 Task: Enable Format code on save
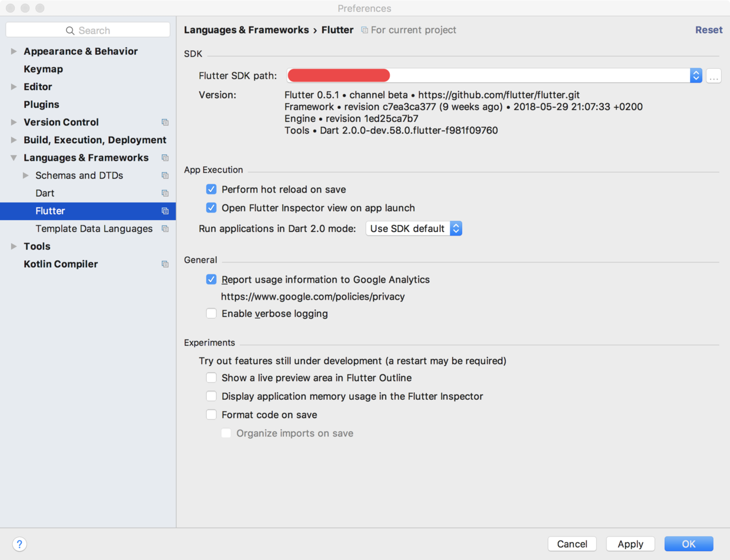[x=211, y=415]
